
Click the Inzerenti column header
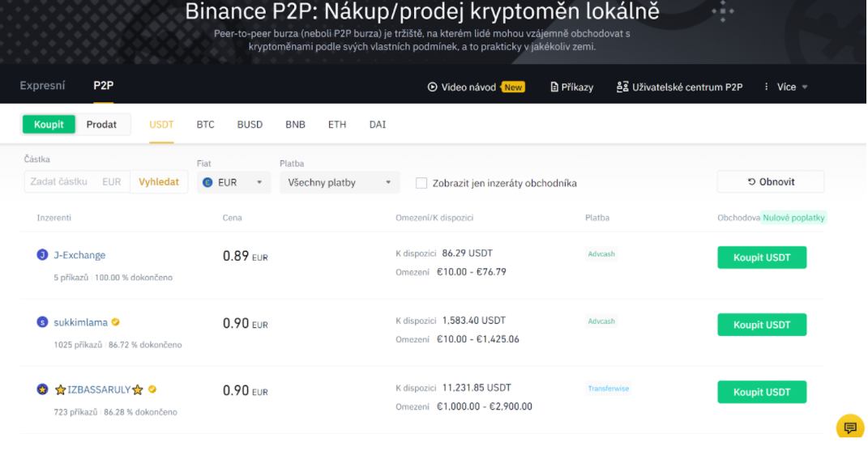click(x=53, y=218)
